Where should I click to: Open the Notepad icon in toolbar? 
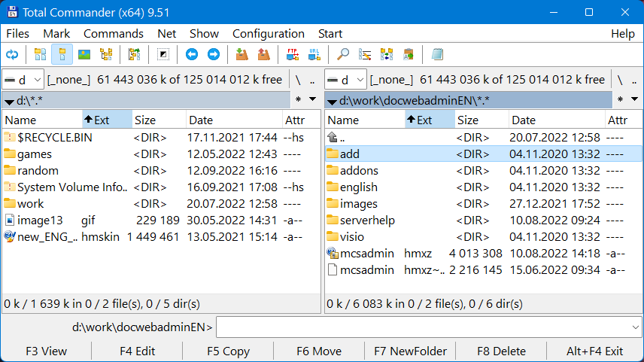click(x=437, y=54)
